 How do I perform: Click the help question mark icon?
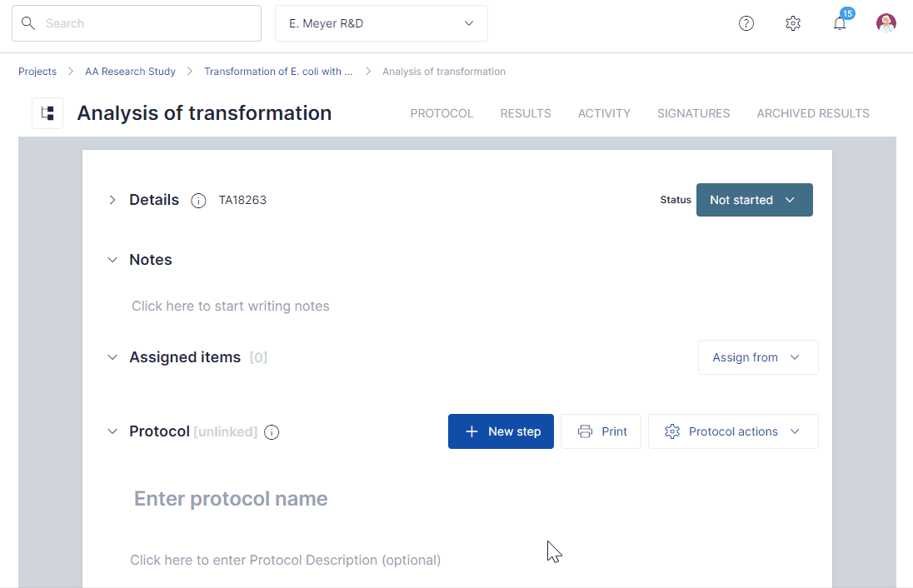point(746,23)
